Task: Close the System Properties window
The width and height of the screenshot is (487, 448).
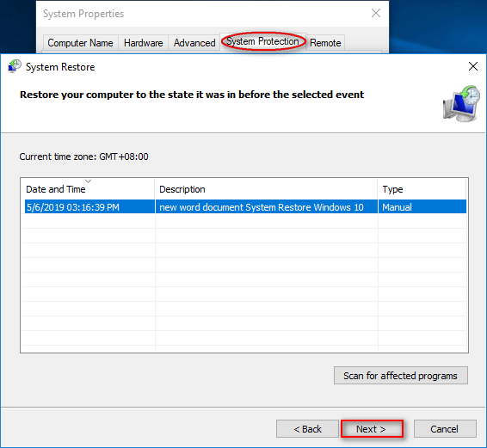Action: pos(376,13)
